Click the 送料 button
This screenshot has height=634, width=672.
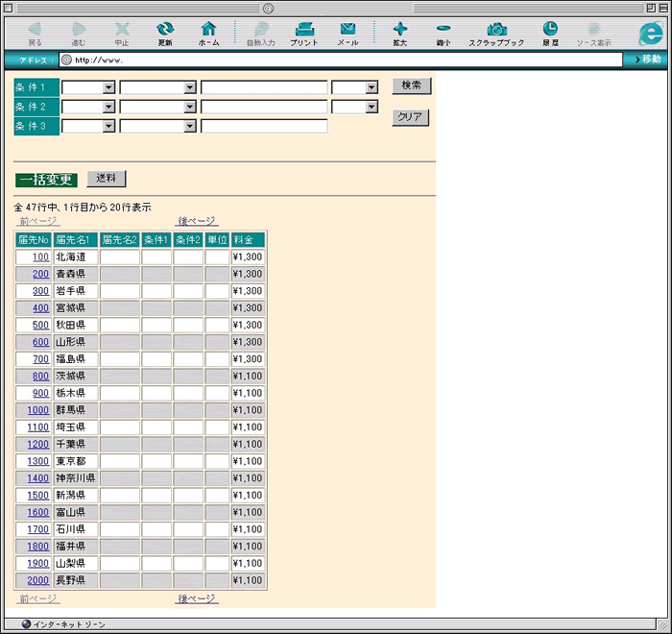[x=107, y=179]
